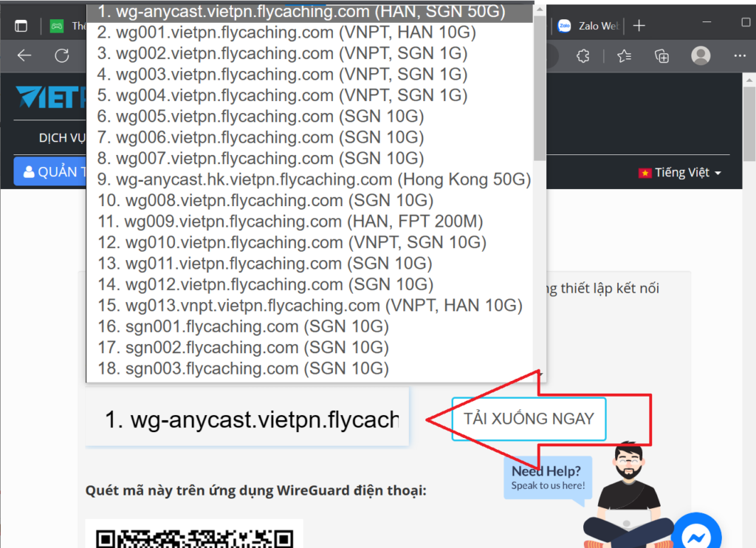Minimize the browser window
Viewport: 756px width, 548px height.
(x=707, y=22)
